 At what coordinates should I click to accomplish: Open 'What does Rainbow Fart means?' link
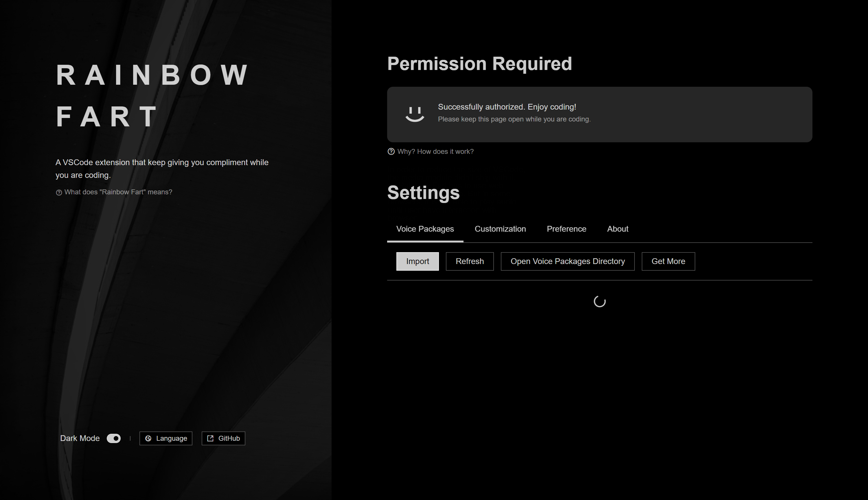pos(118,192)
